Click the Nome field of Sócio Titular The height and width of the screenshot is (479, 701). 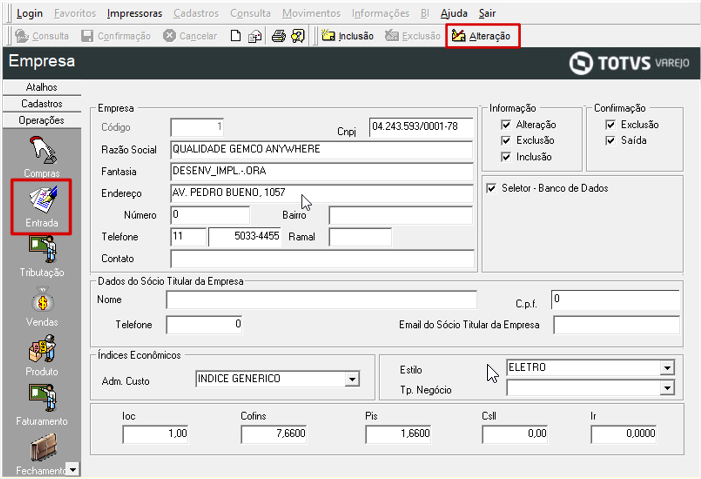click(321, 300)
